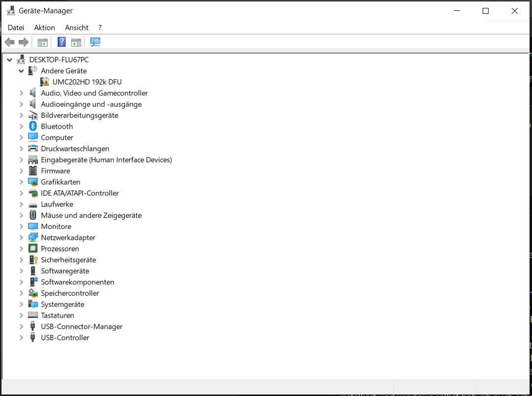The image size is (532, 396).
Task: Expand the Softwaregeräte category
Action: [21, 271]
